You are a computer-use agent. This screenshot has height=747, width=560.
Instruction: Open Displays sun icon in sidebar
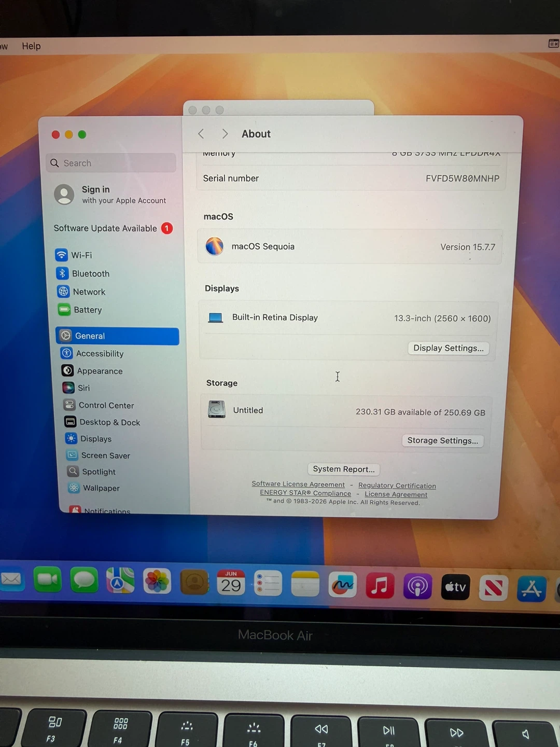[71, 438]
